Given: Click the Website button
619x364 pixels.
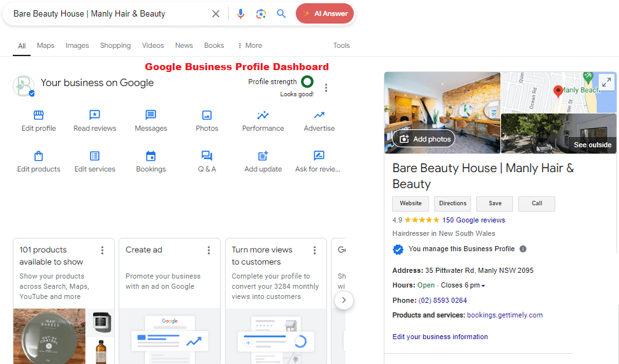Looking at the screenshot, I should [411, 204].
